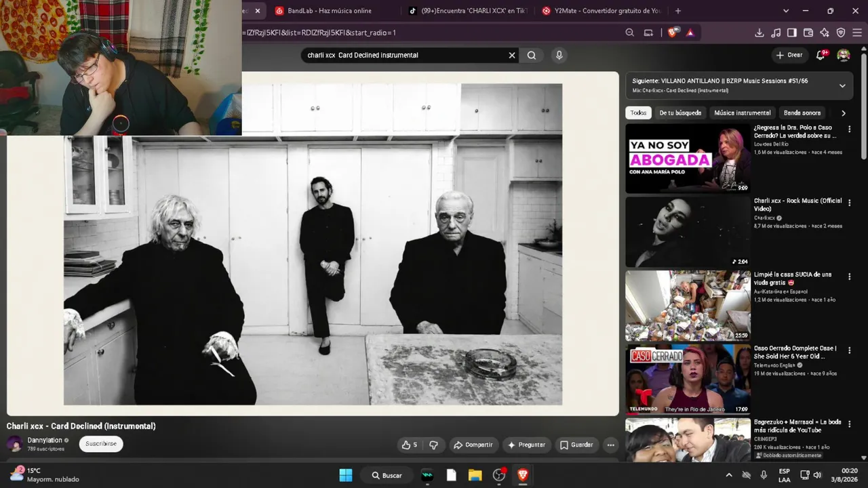
Task: Open more actions menu below the video
Action: (611, 445)
